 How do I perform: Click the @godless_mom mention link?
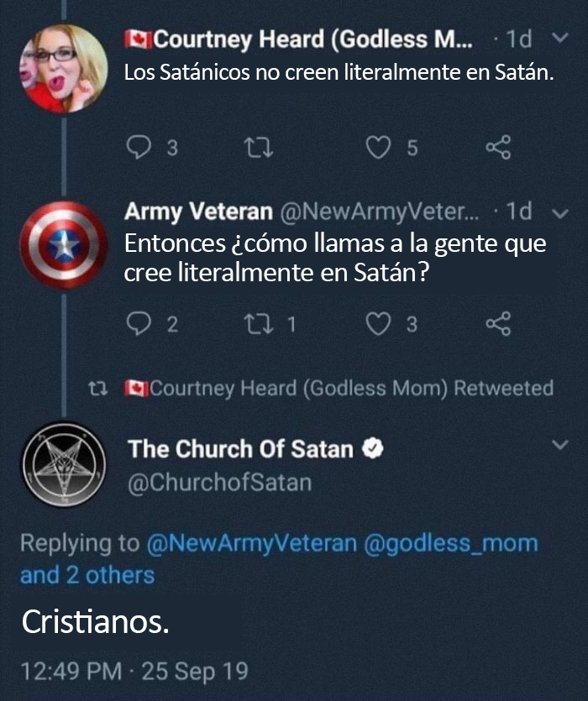(449, 543)
